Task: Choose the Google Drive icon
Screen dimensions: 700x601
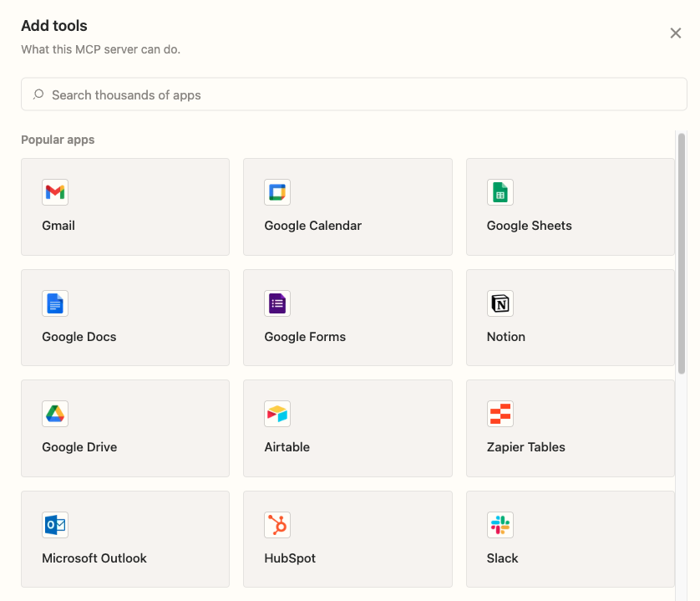Action: (55, 414)
